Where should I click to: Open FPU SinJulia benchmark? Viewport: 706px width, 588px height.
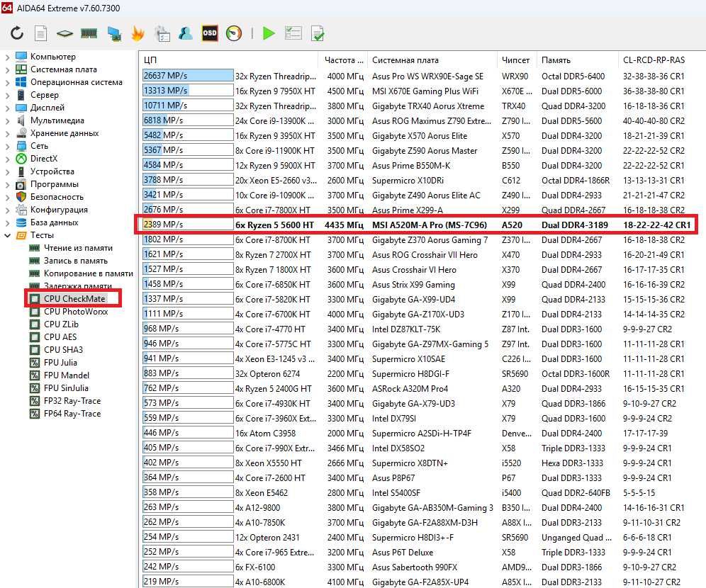(66, 388)
